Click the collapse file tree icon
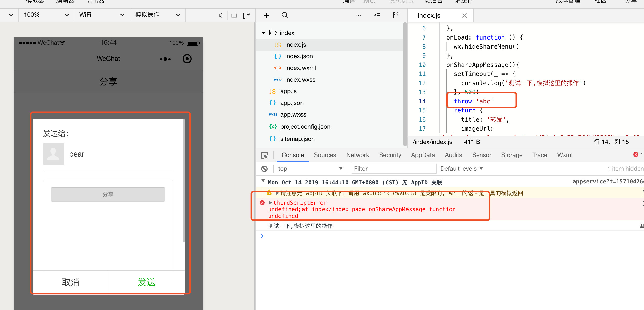This screenshot has width=644, height=310. click(377, 15)
